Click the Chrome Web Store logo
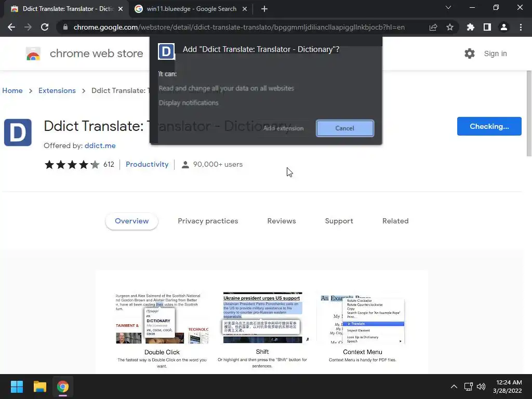This screenshot has height=399, width=532. point(33,54)
